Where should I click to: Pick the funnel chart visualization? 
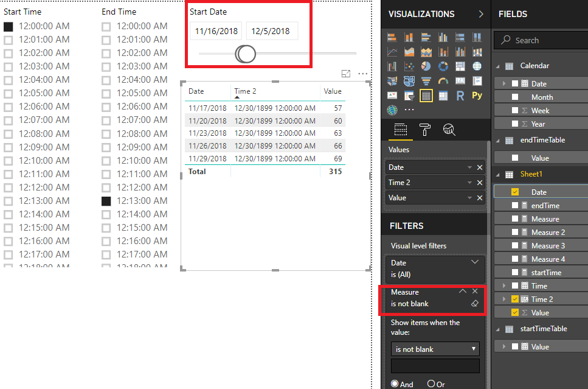(x=426, y=81)
